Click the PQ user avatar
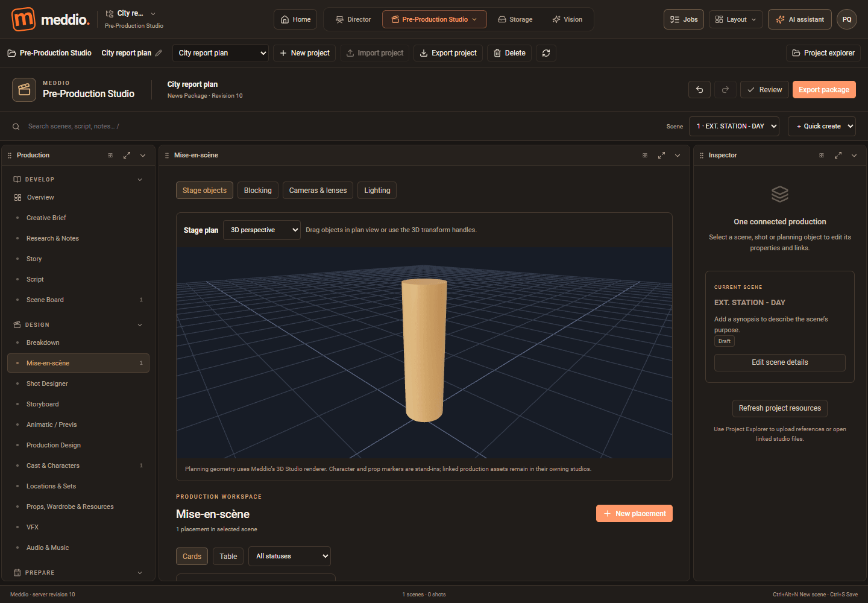 (x=847, y=19)
